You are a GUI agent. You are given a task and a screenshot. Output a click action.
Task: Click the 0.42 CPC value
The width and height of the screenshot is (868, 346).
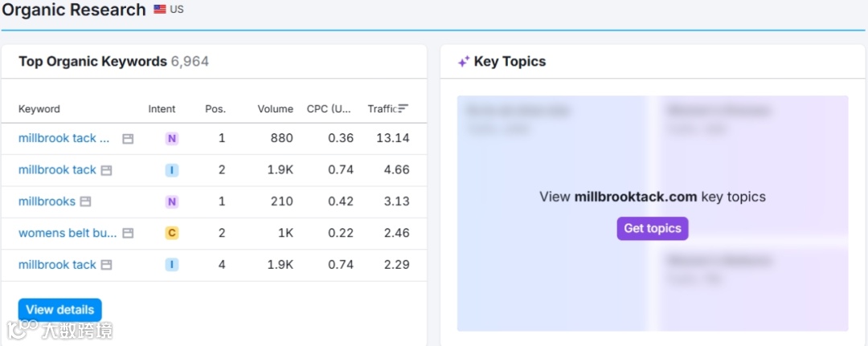point(341,201)
